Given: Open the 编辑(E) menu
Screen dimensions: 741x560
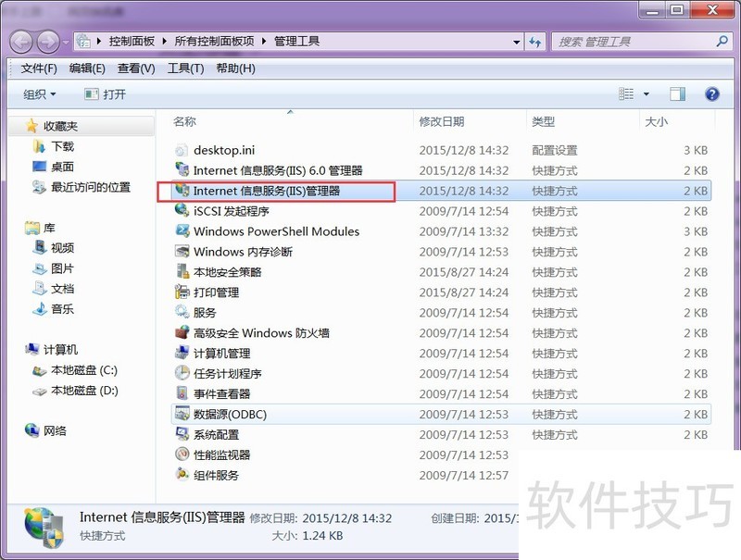Looking at the screenshot, I should [87, 68].
